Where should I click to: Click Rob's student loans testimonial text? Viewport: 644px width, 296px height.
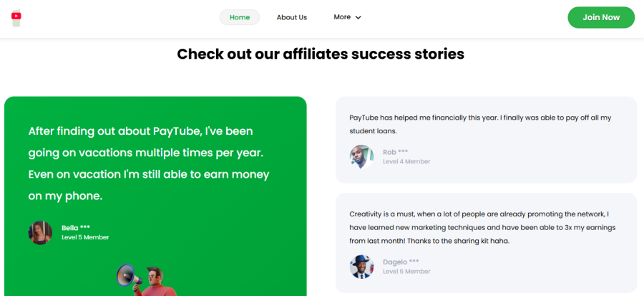pyautogui.click(x=480, y=124)
